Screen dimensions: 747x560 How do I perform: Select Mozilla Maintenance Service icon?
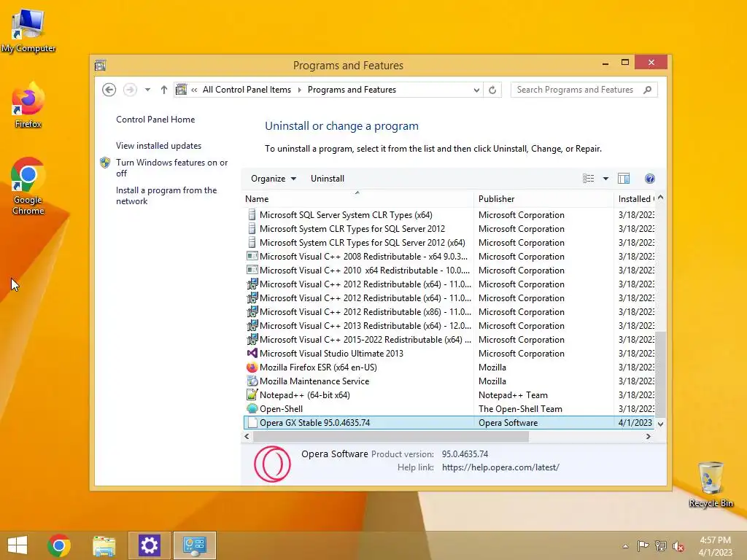(x=252, y=381)
